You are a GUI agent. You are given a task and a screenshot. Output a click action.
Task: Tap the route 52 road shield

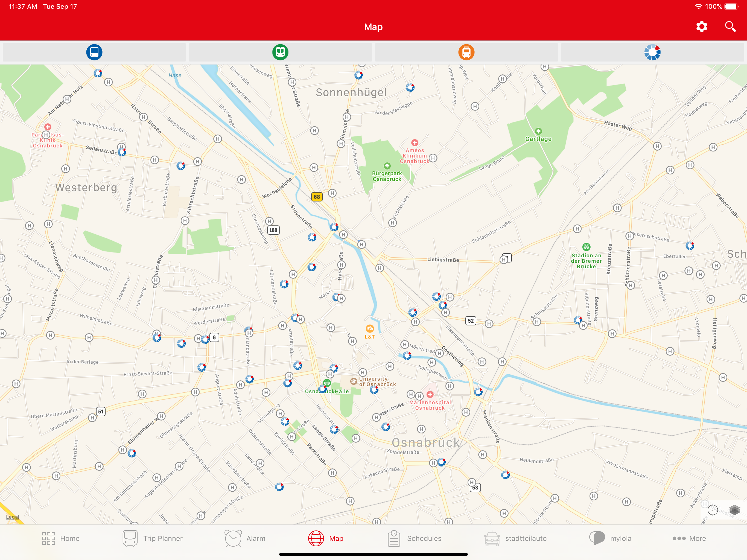[x=471, y=320]
